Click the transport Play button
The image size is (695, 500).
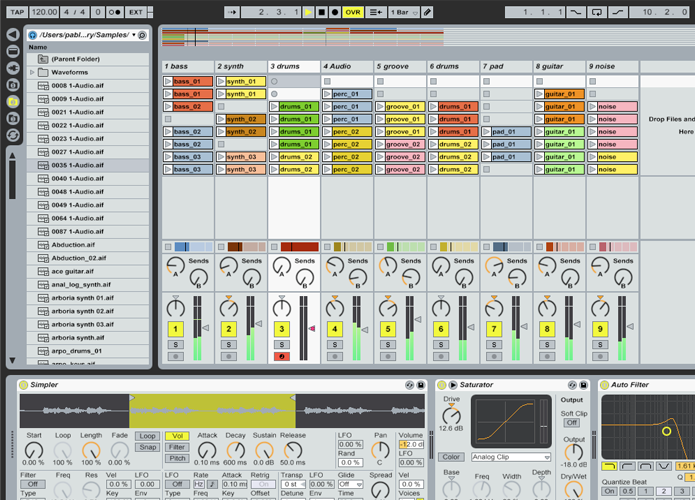point(308,12)
